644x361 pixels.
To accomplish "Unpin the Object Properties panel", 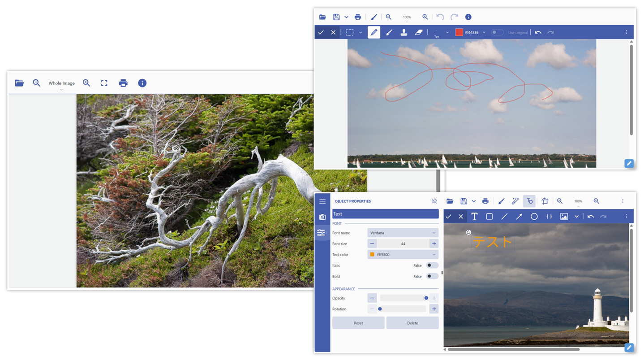I will 434,201.
